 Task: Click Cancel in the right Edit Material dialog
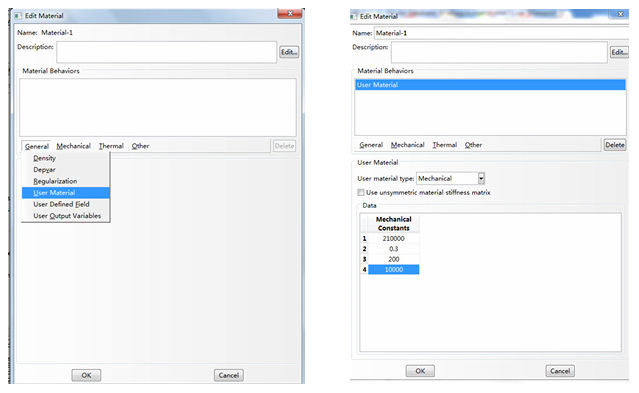point(560,371)
